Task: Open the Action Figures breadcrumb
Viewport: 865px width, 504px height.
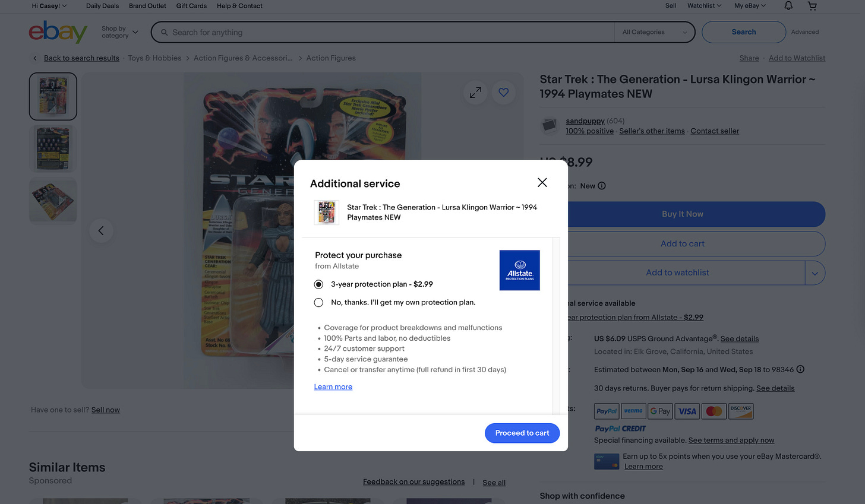Action: coord(331,58)
